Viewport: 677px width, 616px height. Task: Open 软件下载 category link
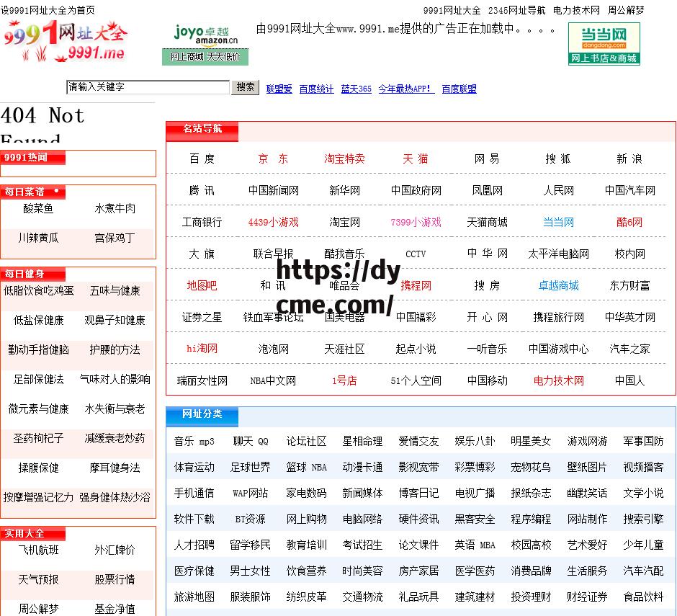[x=193, y=518]
